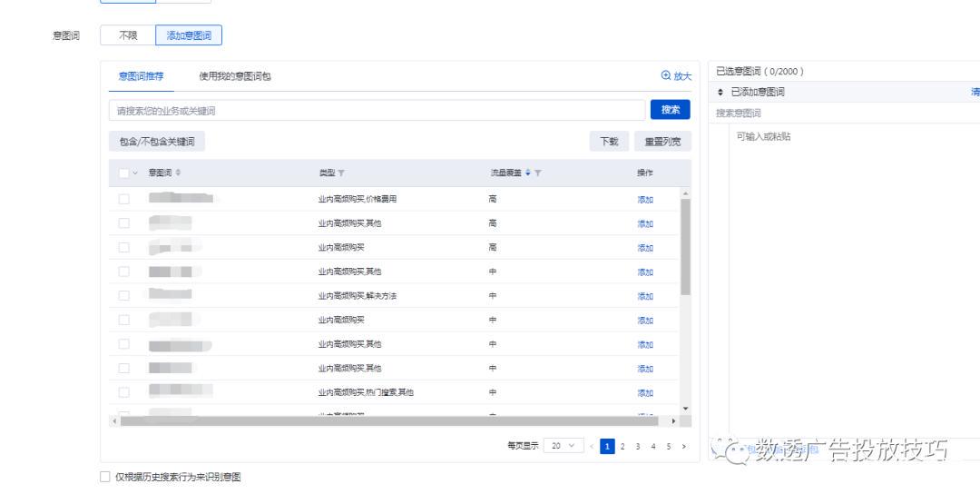
Task: Open the 每页显示 20 page size dropdown
Action: coord(563,446)
